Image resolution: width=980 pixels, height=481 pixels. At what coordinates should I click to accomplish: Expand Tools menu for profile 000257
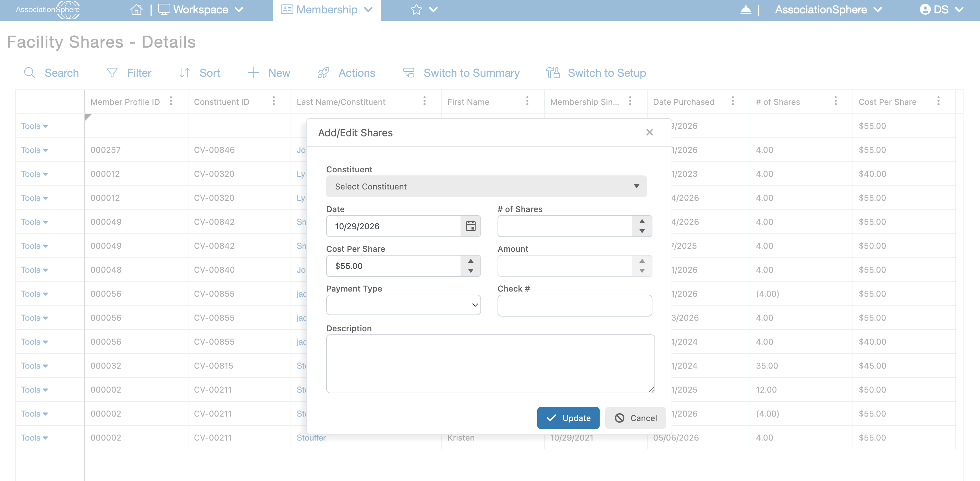pos(35,150)
